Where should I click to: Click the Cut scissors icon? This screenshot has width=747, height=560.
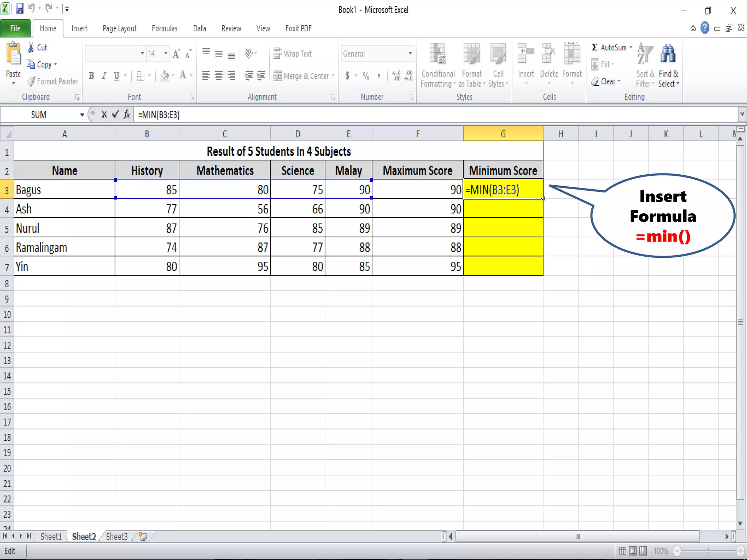coord(31,47)
